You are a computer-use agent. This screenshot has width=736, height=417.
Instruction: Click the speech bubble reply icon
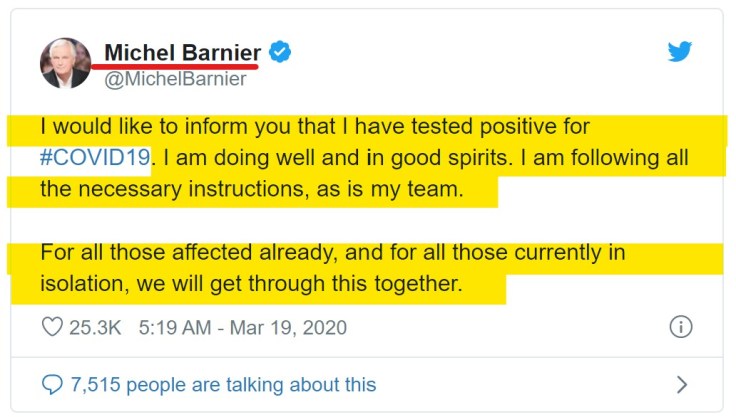click(x=52, y=384)
